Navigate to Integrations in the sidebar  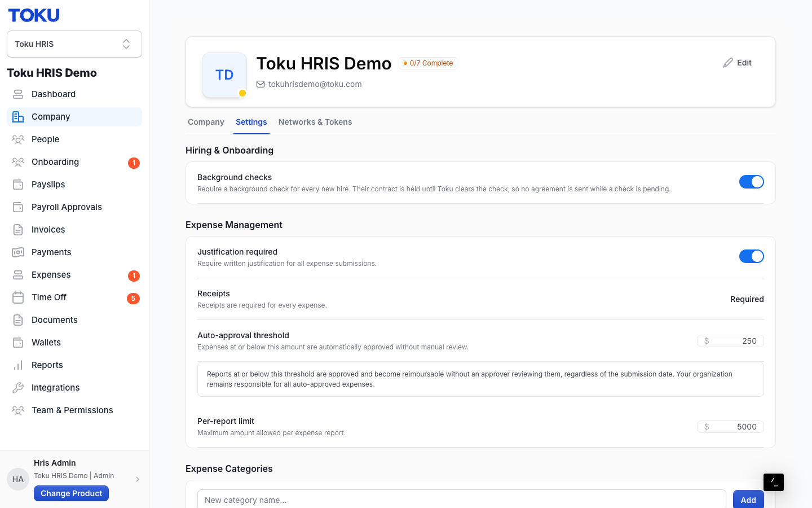click(x=74, y=388)
